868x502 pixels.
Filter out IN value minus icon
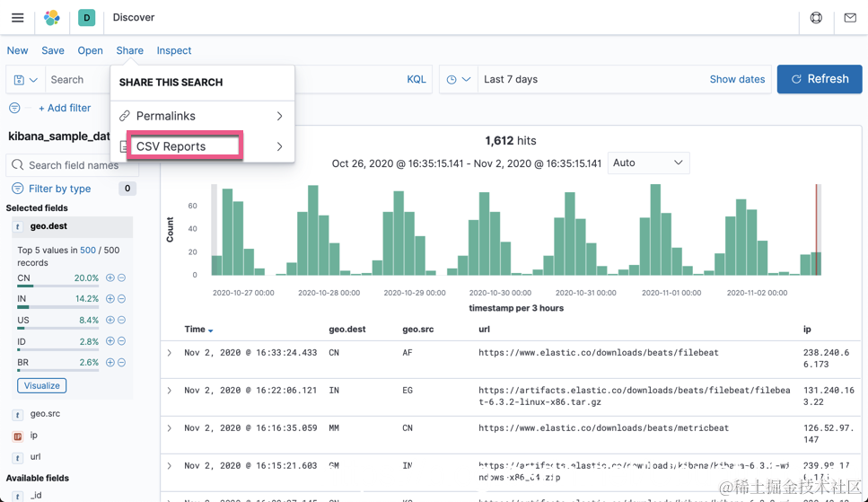tap(121, 299)
